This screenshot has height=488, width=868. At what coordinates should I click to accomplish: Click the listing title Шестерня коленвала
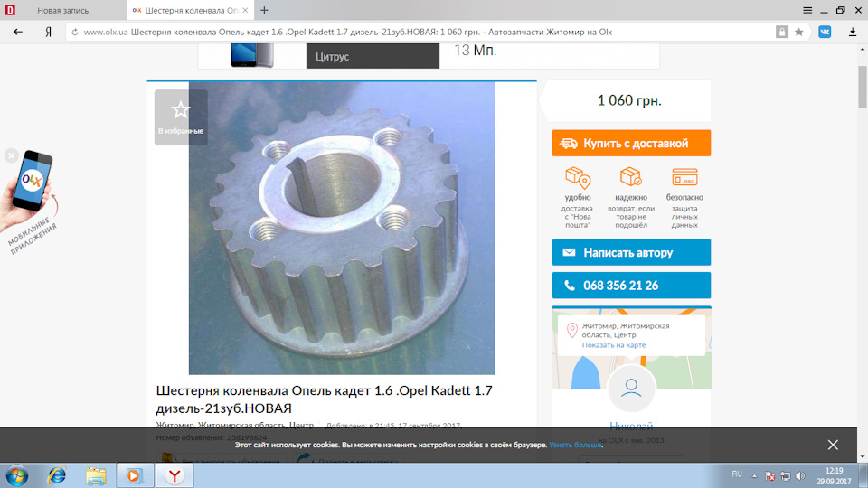324,399
